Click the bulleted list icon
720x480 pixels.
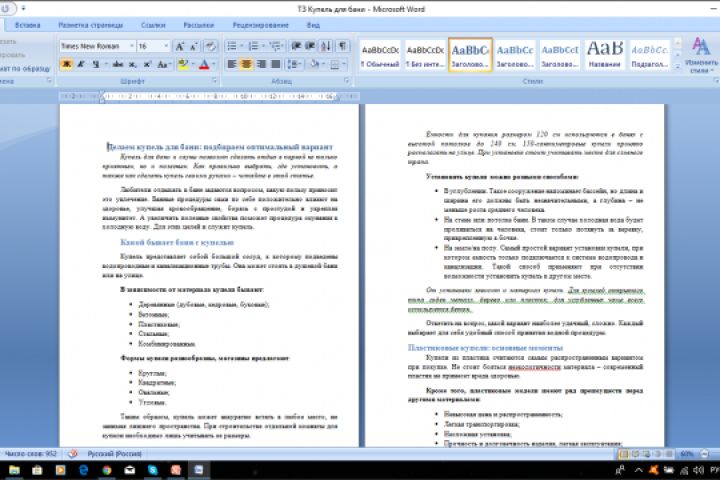pyautogui.click(x=232, y=46)
